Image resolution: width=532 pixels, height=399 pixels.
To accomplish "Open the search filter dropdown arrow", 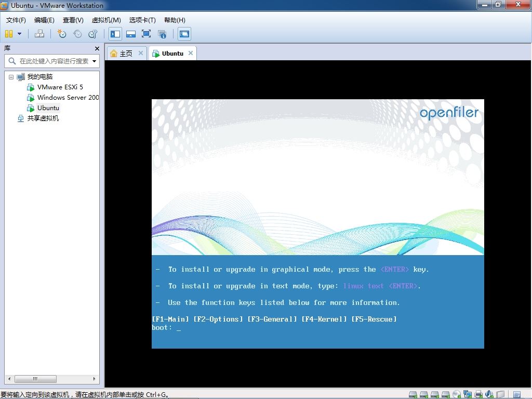I will pos(95,61).
